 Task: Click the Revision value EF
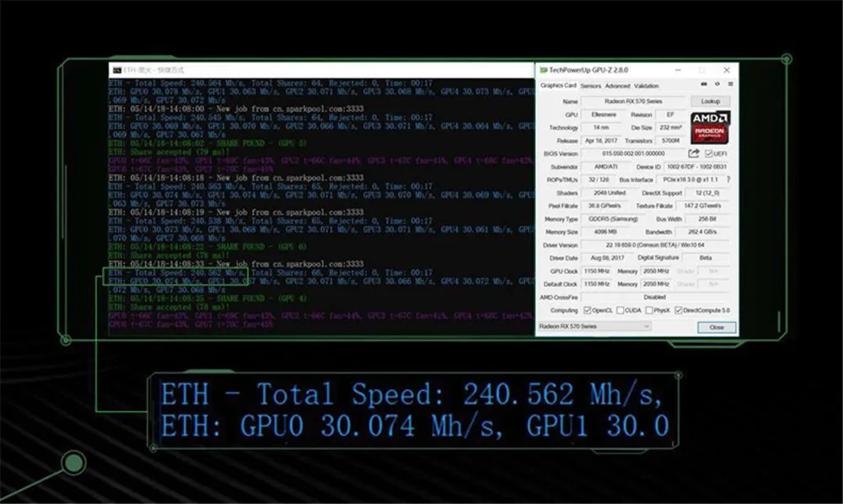coord(670,115)
